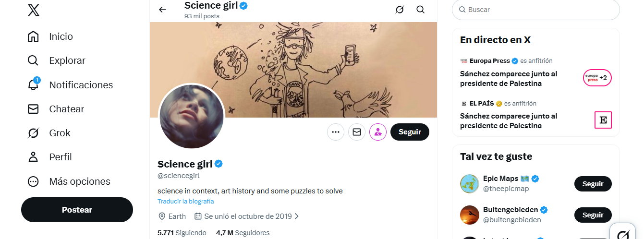This screenshot has width=644, height=239.
Task: Click the profile search magnifier icon
Action: pos(421,10)
